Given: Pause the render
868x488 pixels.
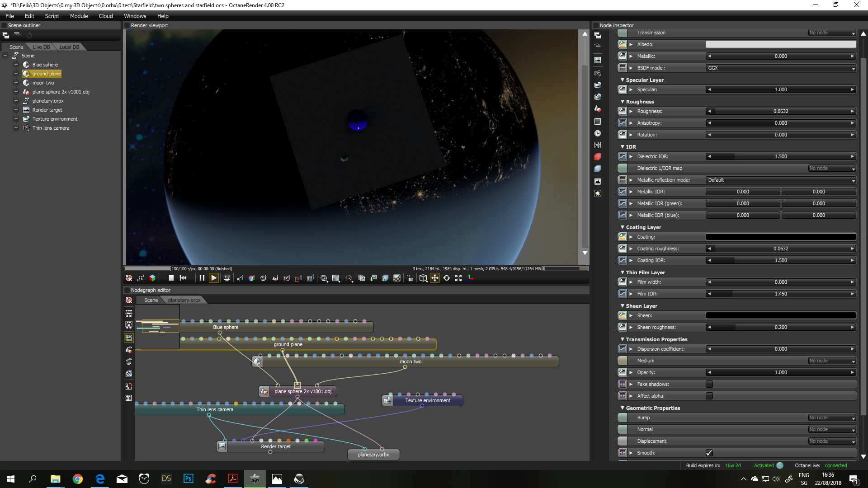Looking at the screenshot, I should click(202, 278).
